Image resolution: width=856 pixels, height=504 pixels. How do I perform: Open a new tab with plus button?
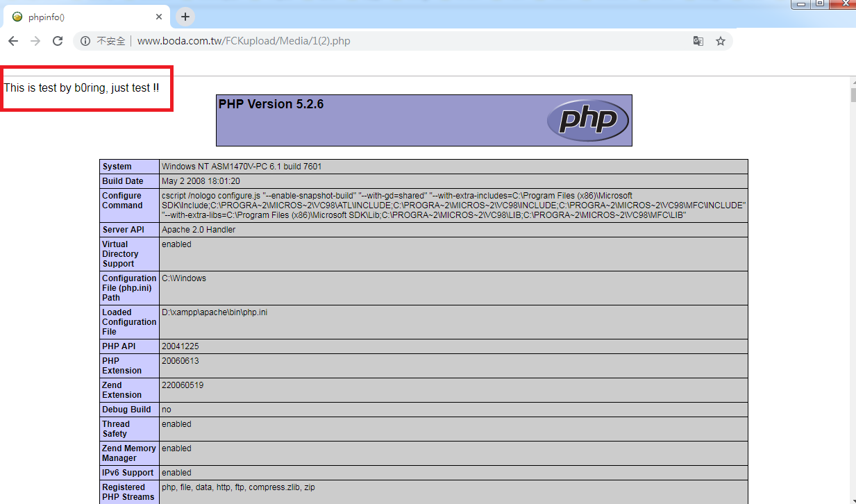point(185,17)
